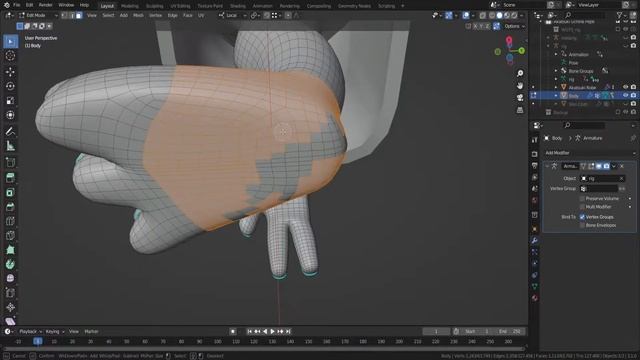Image resolution: width=640 pixels, height=360 pixels.
Task: Select the Transform tool
Action: 10,115
